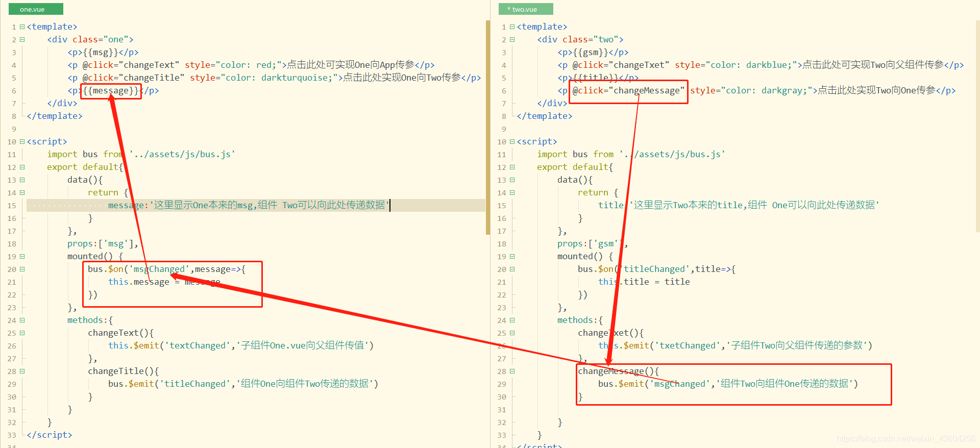Click title data string on line 15 of two.vue
The width and height of the screenshot is (980, 448).
tap(754, 205)
